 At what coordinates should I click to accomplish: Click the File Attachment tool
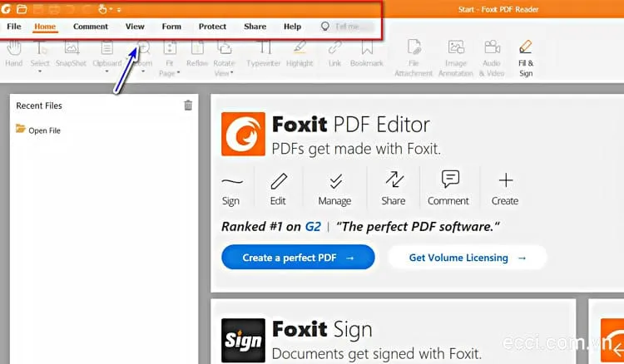tap(414, 57)
